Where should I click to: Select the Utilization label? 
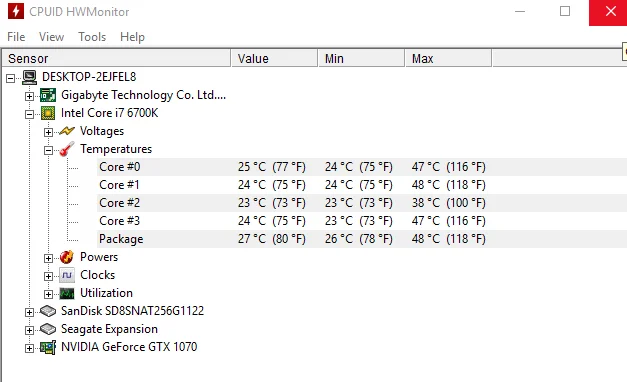point(106,293)
